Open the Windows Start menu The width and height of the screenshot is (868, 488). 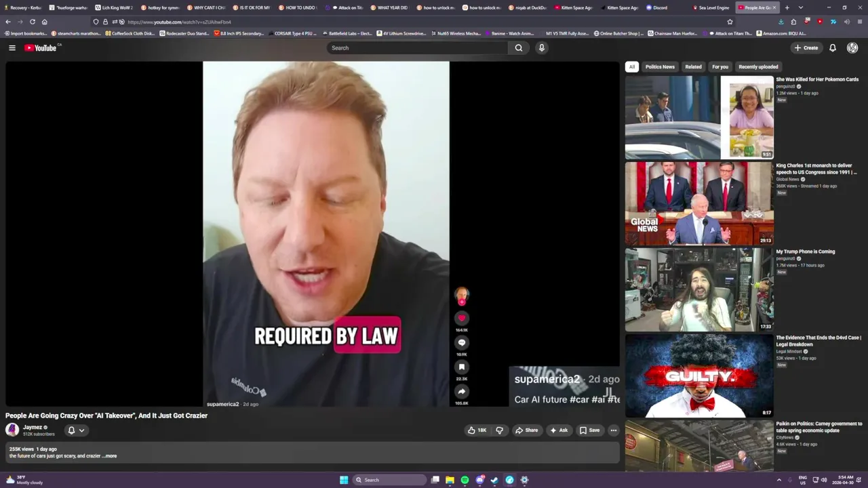point(344,480)
